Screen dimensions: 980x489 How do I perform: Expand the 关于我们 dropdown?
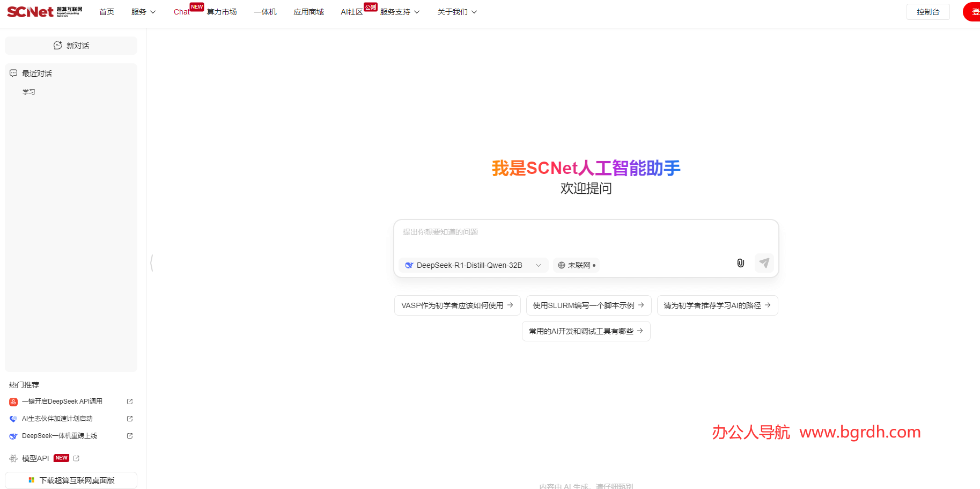point(457,12)
